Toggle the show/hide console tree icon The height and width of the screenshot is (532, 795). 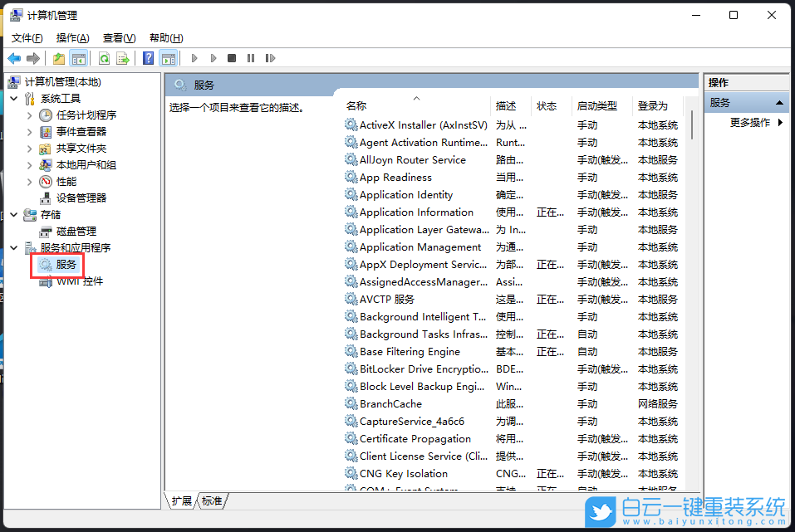[x=78, y=58]
